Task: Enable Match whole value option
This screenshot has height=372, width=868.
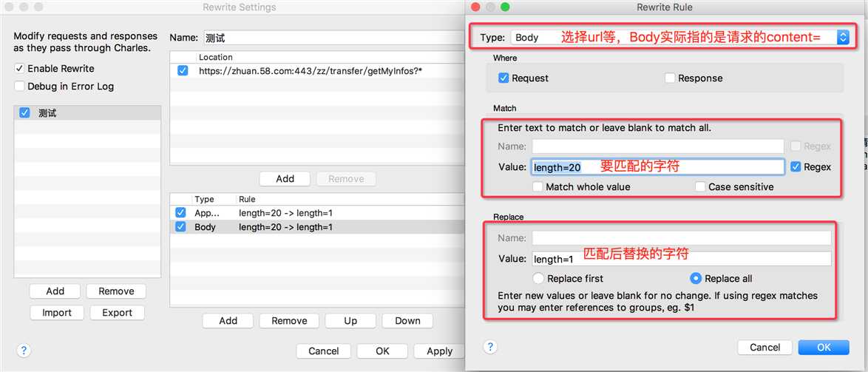Action: tap(538, 186)
